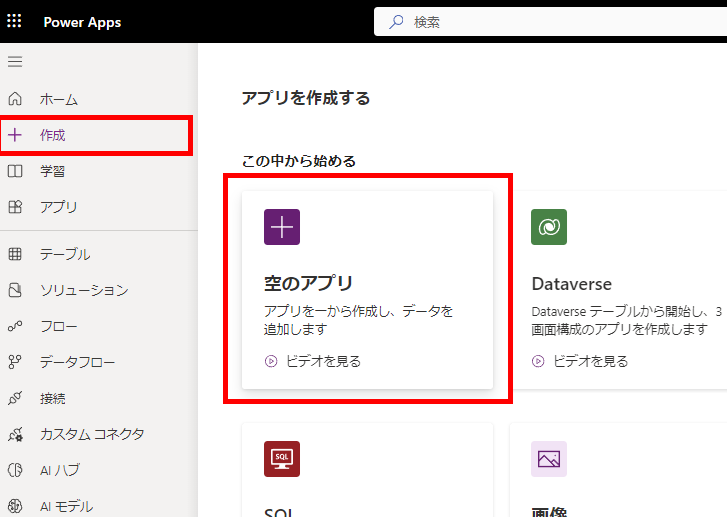Click the AI ハブ brain icon
The width and height of the screenshot is (727, 517).
click(x=15, y=470)
